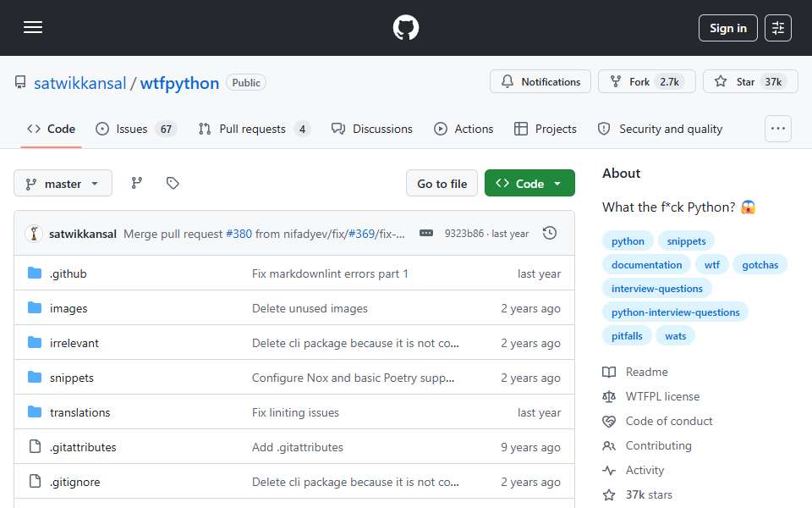Open the .github folder
The height and width of the screenshot is (508, 812).
click(x=69, y=273)
